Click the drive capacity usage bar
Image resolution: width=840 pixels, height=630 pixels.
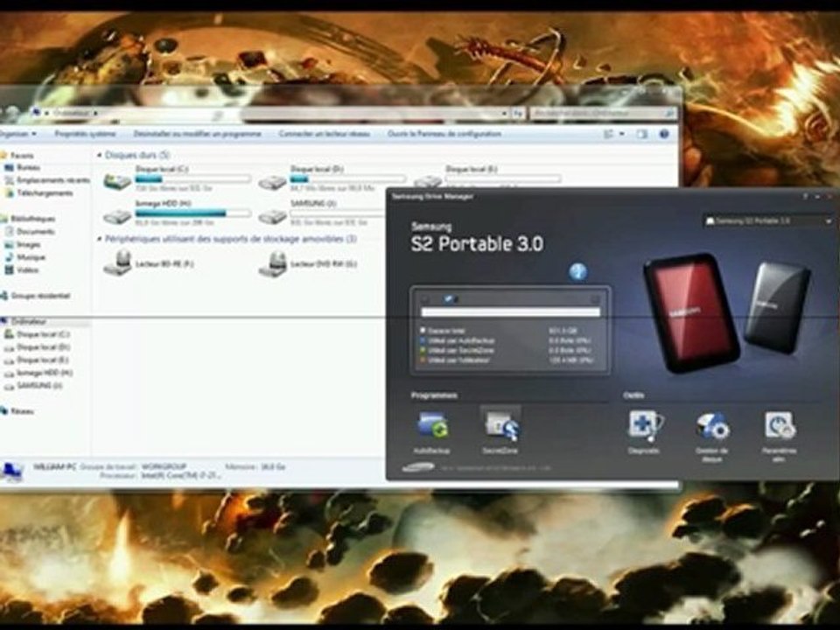510,311
